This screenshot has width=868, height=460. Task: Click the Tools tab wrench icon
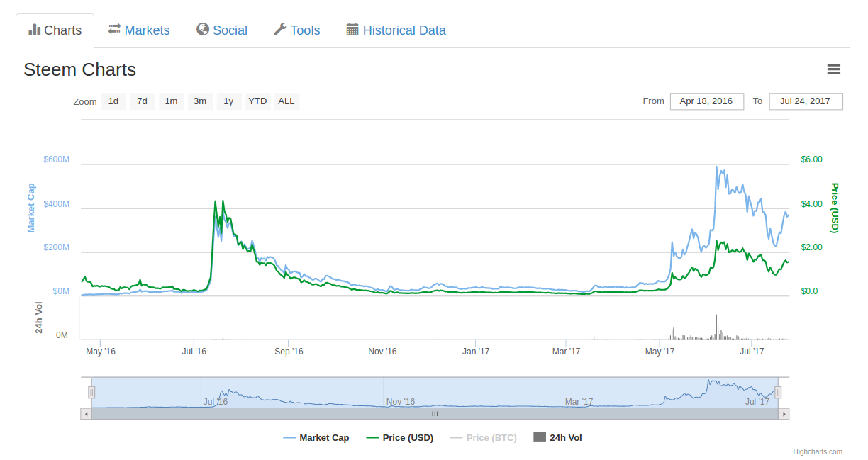pyautogui.click(x=280, y=29)
